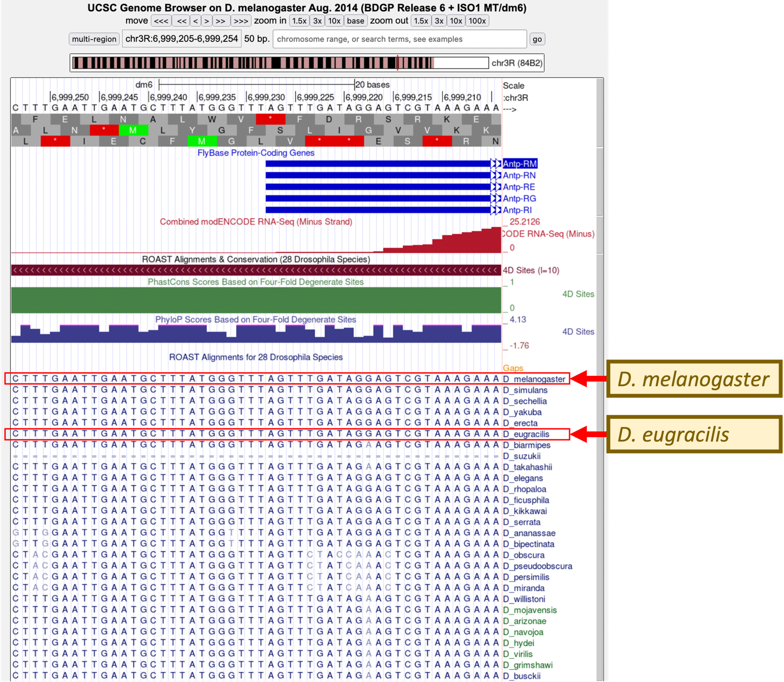Select the chr3R:6,999,205-6,999,254 position text
Image resolution: width=784 pixels, height=682 pixels.
[x=182, y=39]
